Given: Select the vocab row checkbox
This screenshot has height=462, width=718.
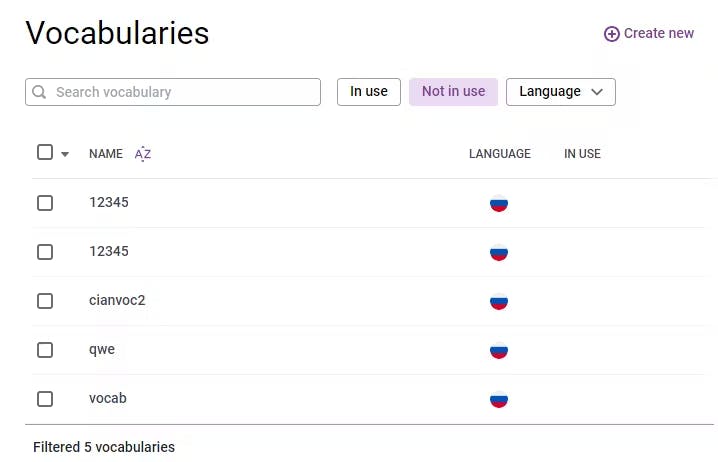Looking at the screenshot, I should tap(45, 399).
